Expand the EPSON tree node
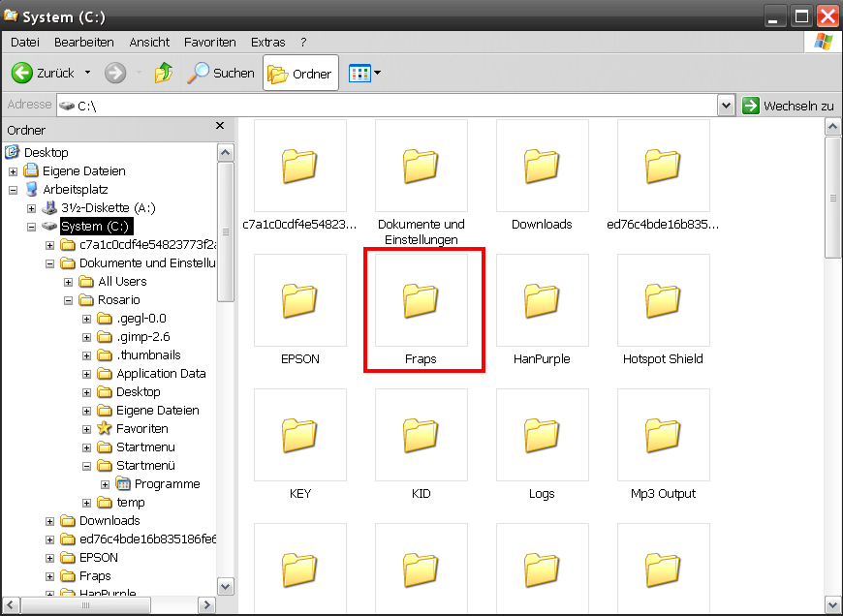The image size is (843, 616). (x=50, y=558)
